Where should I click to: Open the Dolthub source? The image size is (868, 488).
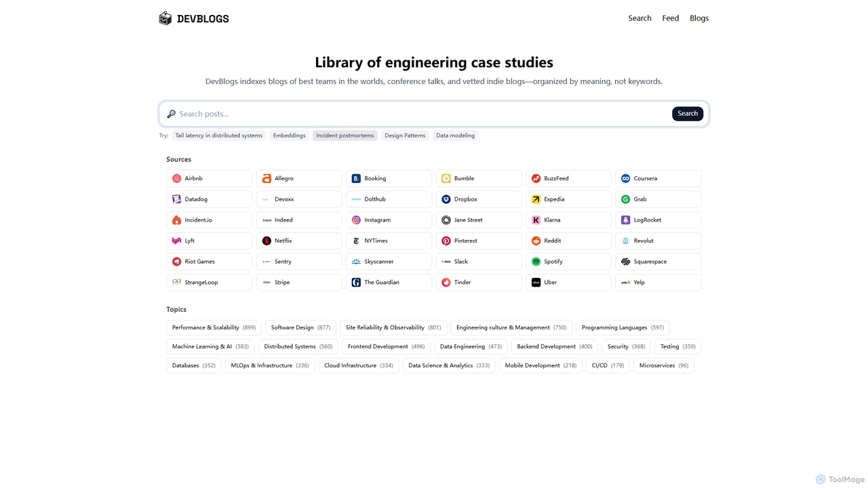tap(389, 199)
